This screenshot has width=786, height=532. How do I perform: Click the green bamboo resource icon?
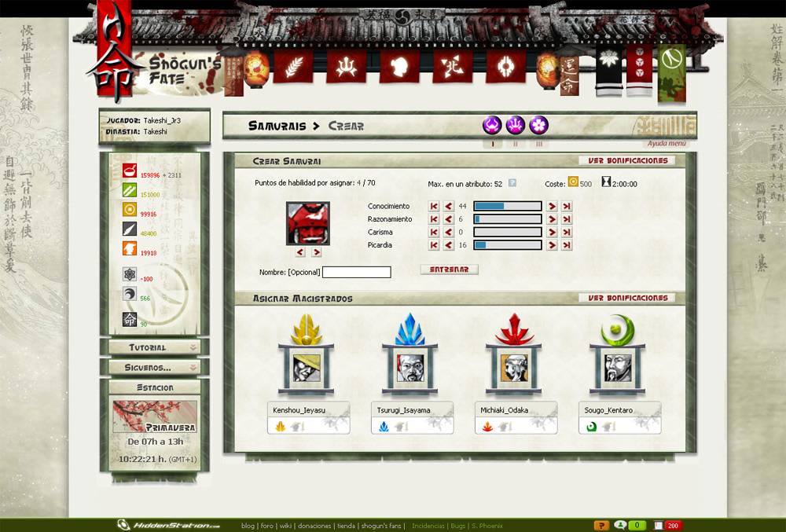click(x=130, y=190)
